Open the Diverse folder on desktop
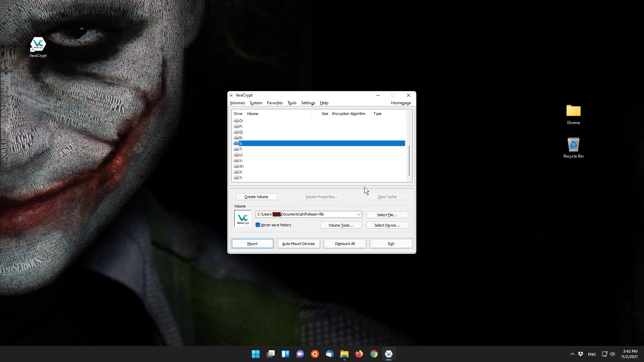 [573, 111]
